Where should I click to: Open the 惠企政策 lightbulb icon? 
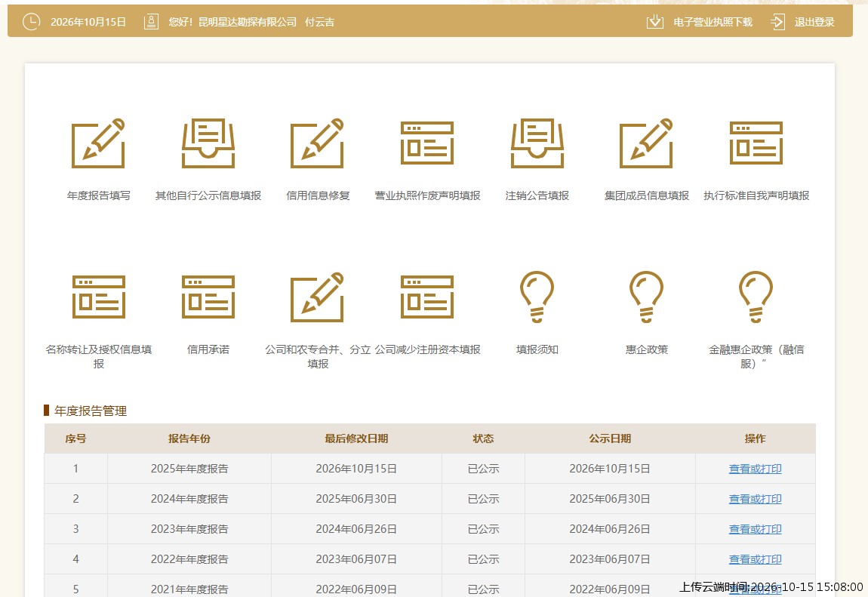tap(647, 297)
